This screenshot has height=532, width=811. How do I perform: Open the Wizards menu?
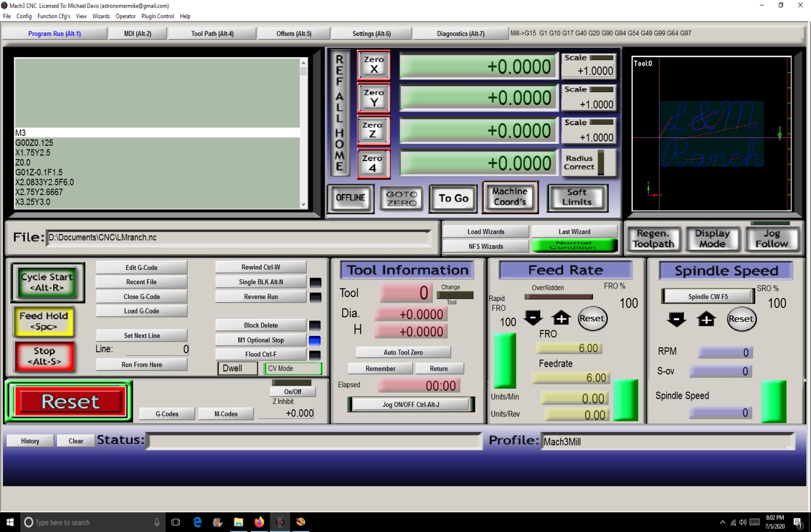[101, 16]
